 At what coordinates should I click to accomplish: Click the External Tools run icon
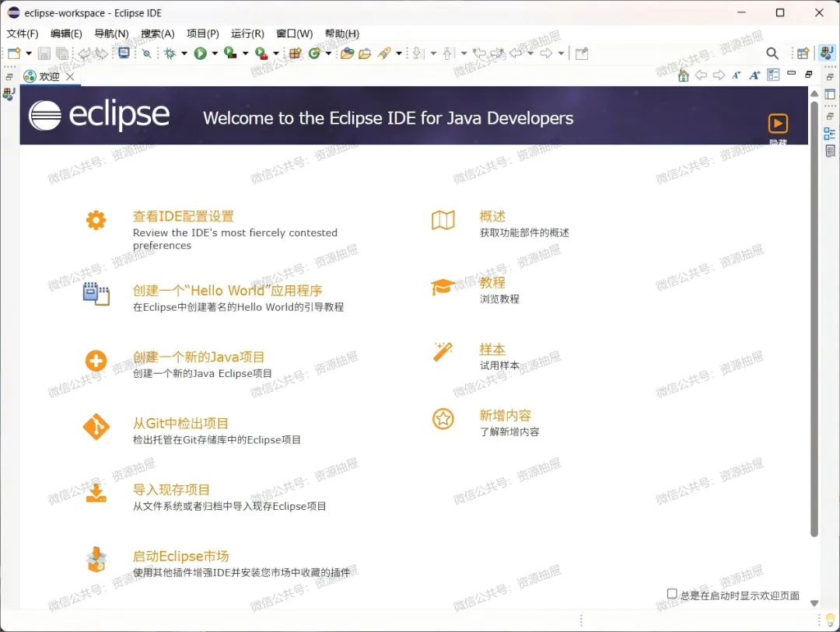point(261,53)
